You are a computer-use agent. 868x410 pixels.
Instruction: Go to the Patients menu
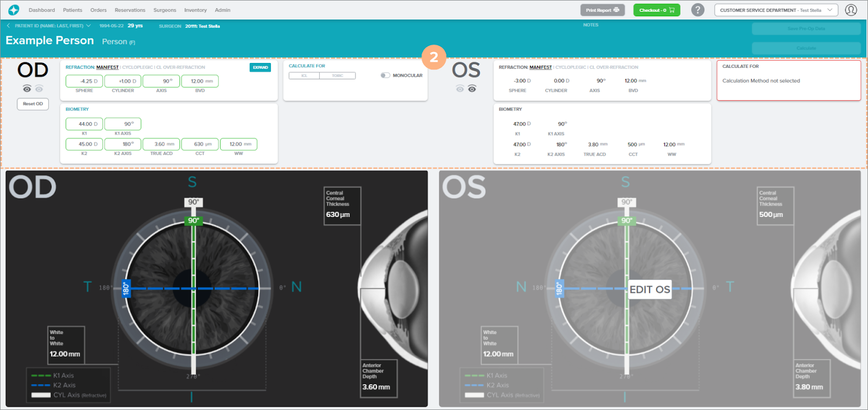[x=73, y=10]
